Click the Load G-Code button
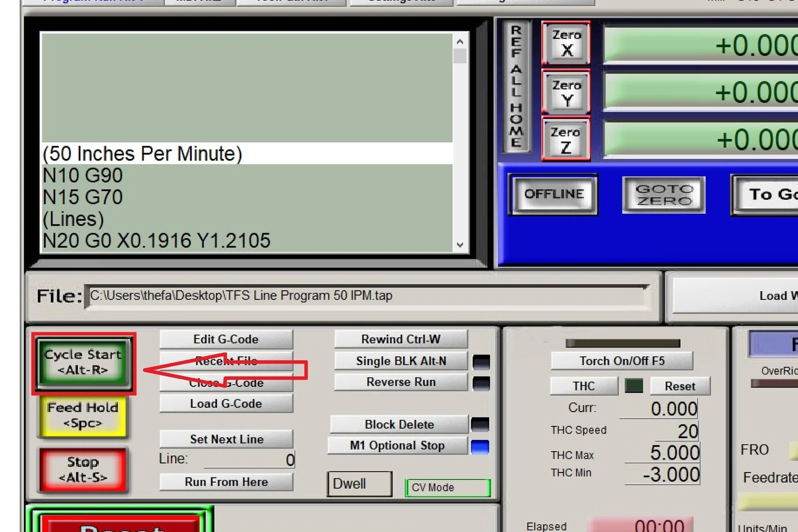The height and width of the screenshot is (532, 798). (x=226, y=404)
